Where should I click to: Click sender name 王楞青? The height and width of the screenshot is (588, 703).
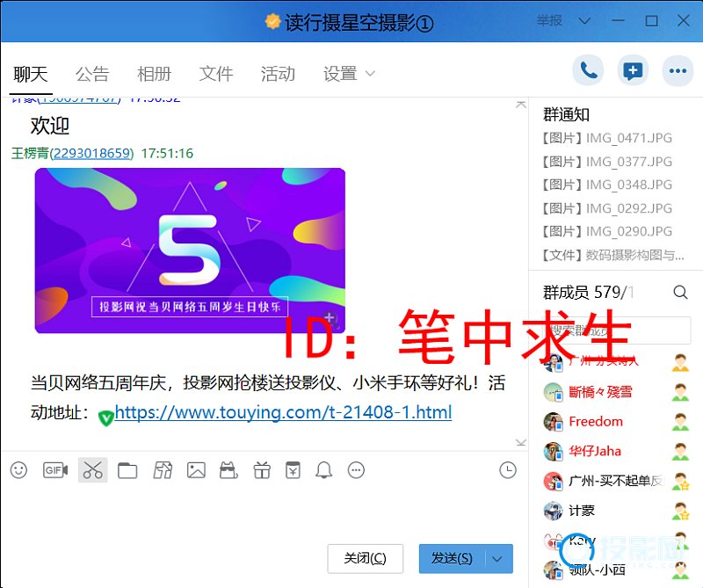pos(30,154)
